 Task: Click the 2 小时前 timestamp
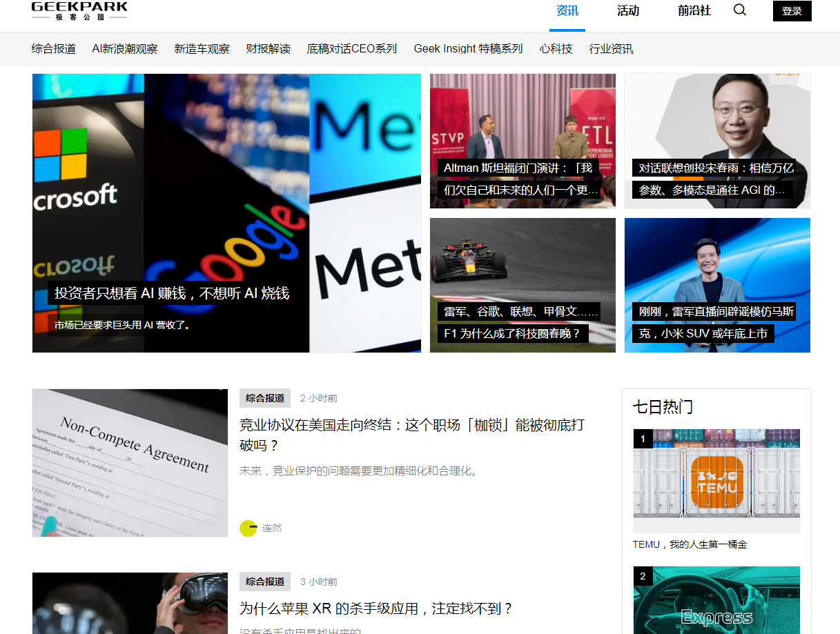click(x=319, y=399)
